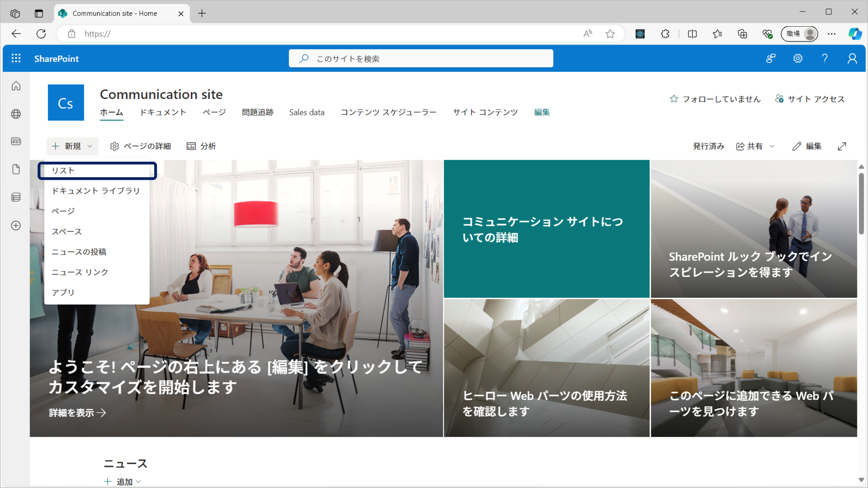Viewport: 868px width, 488px height.
Task: Open the 新規 dropdown button
Action: pyautogui.click(x=72, y=146)
